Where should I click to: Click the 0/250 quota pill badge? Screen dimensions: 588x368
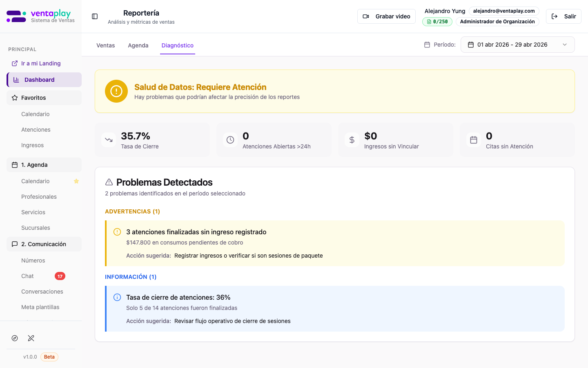pyautogui.click(x=437, y=21)
